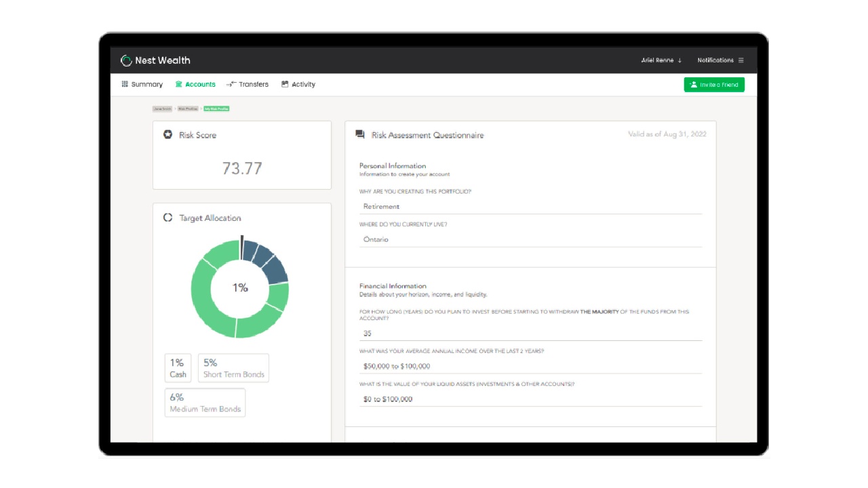
Task: Click the Risk Score star icon
Action: [x=168, y=135]
